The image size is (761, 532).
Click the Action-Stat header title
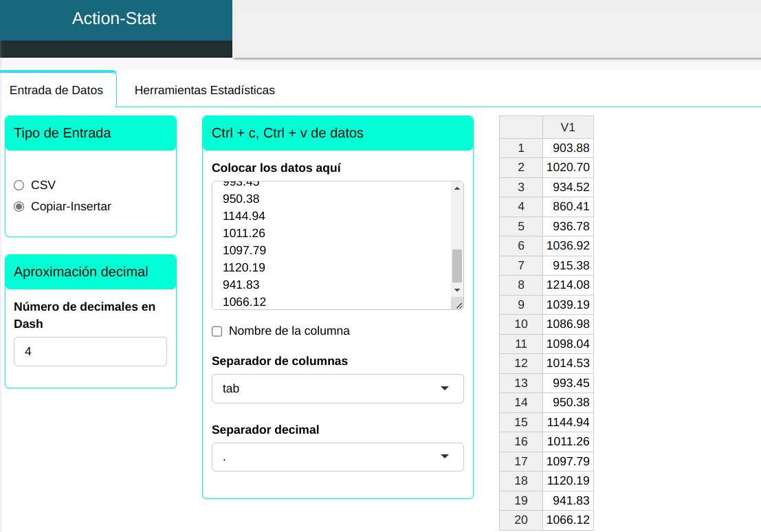coord(114,19)
